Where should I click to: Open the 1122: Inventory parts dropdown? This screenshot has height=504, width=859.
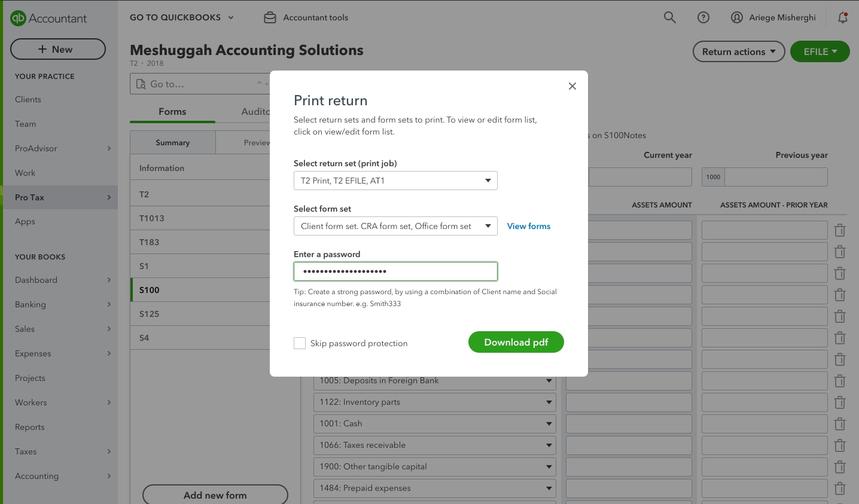pyautogui.click(x=435, y=402)
